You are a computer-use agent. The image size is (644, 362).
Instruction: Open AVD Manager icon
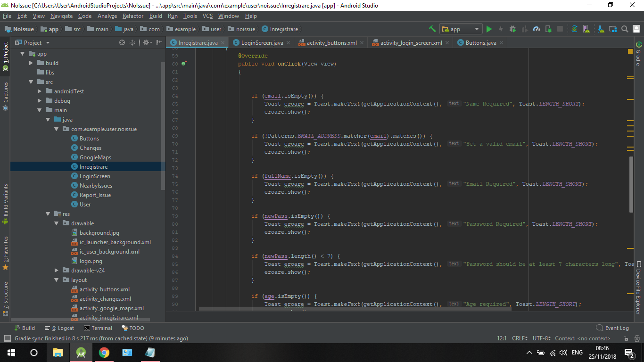point(586,29)
